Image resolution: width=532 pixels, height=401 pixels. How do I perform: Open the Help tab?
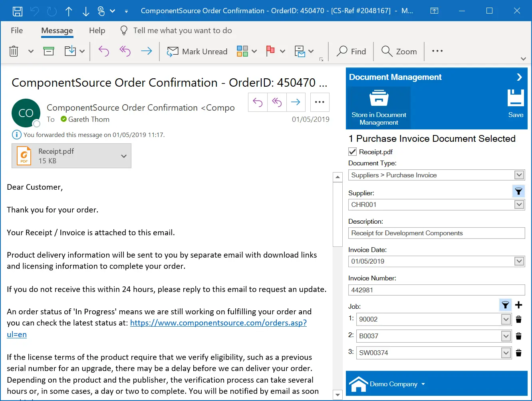point(97,31)
